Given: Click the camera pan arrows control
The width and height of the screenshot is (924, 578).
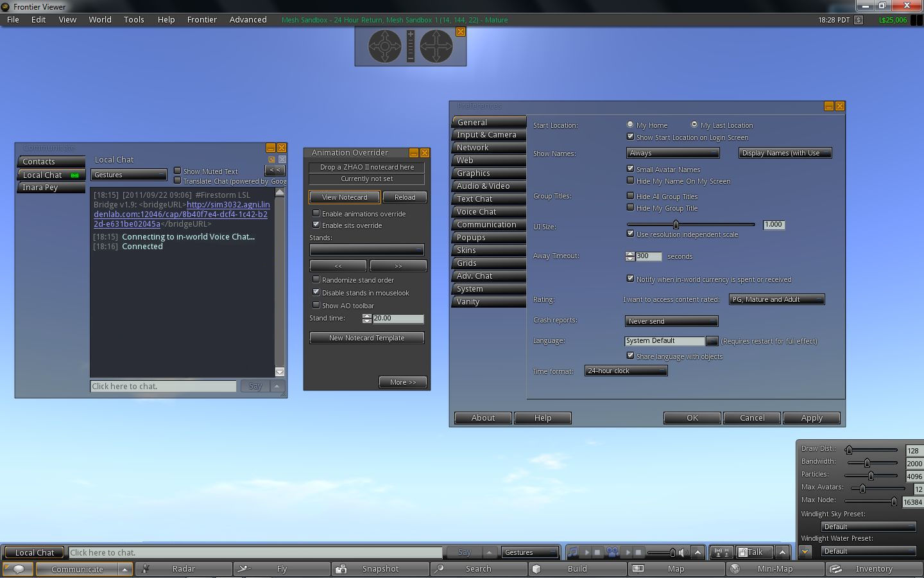Looking at the screenshot, I should click(x=436, y=46).
